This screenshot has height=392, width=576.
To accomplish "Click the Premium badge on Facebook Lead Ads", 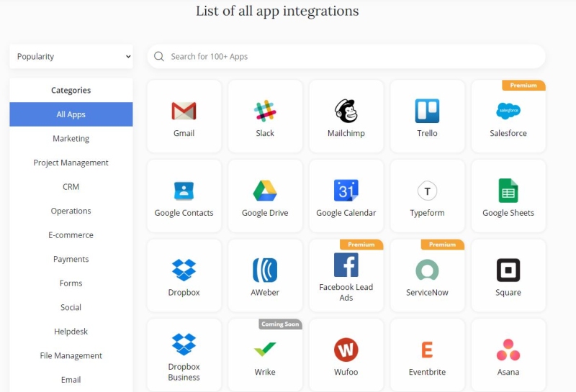I will (x=361, y=245).
